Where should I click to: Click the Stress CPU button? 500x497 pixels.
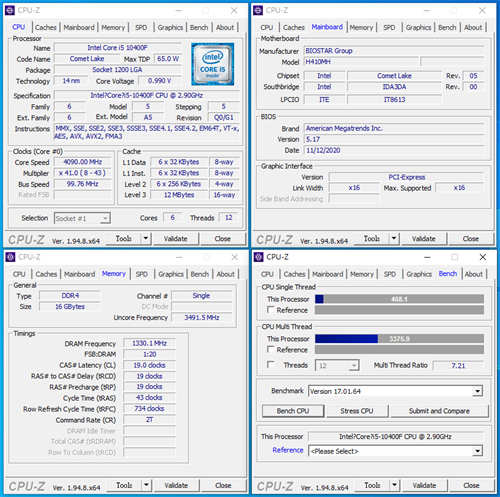tap(357, 411)
